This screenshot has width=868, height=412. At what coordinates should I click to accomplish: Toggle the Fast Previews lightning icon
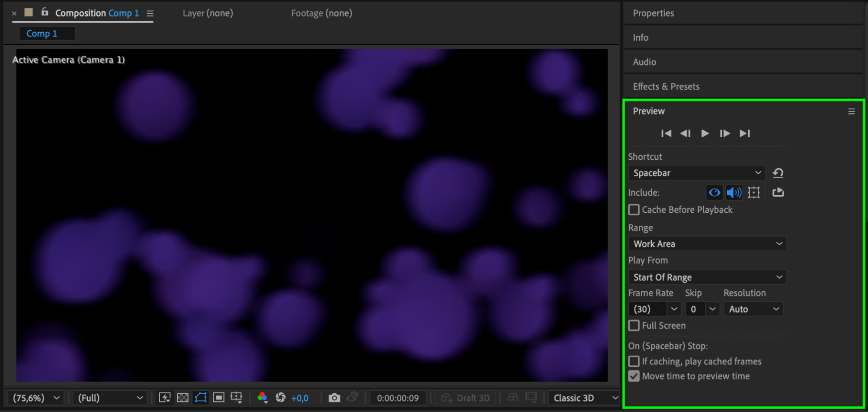[165, 398]
